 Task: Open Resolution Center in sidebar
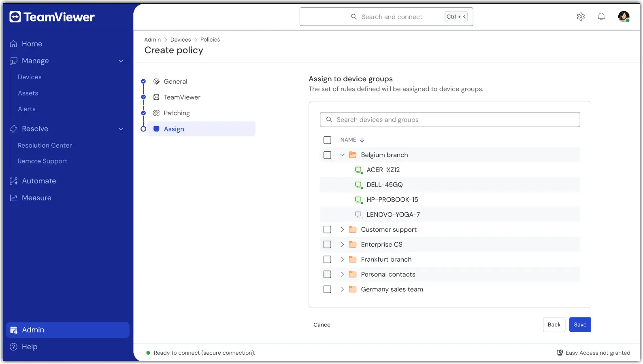(45, 145)
